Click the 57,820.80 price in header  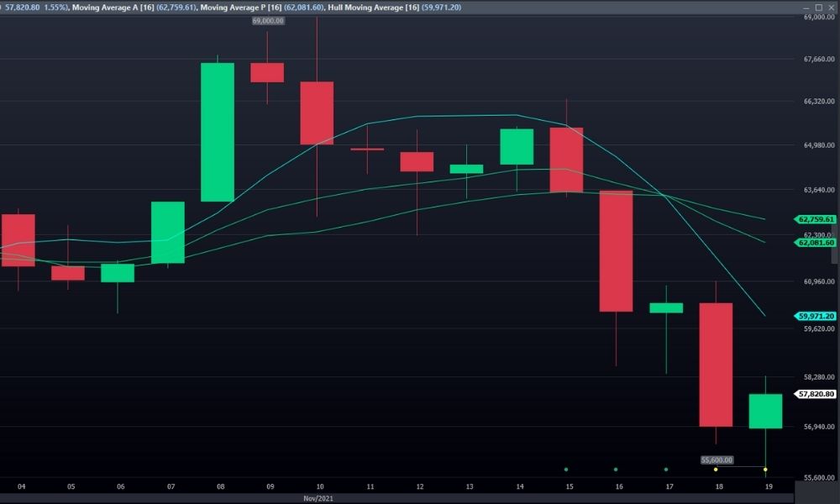[x=22, y=8]
